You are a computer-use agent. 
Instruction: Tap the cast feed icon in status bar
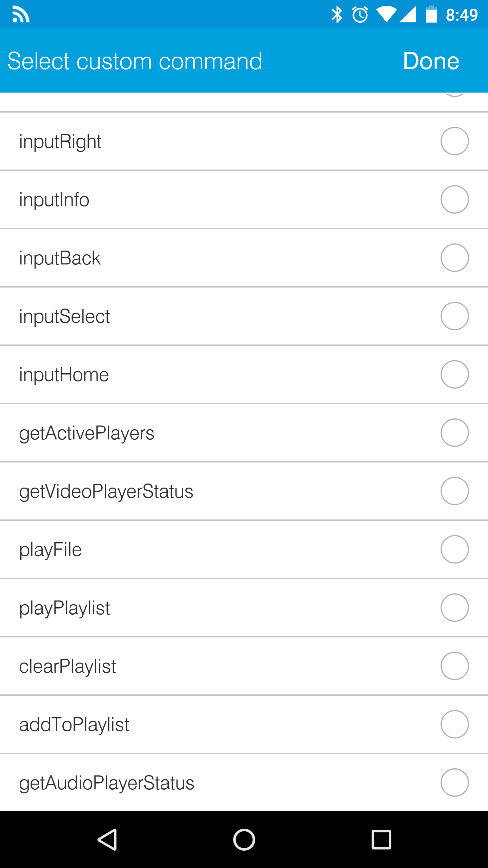point(21,15)
